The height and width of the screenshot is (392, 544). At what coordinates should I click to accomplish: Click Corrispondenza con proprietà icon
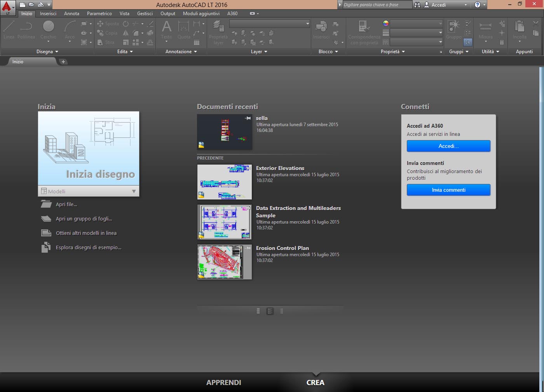click(364, 32)
